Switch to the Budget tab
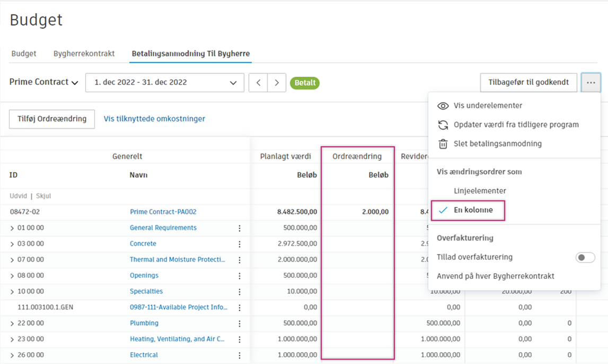Image resolution: width=608 pixels, height=364 pixels. click(x=24, y=54)
